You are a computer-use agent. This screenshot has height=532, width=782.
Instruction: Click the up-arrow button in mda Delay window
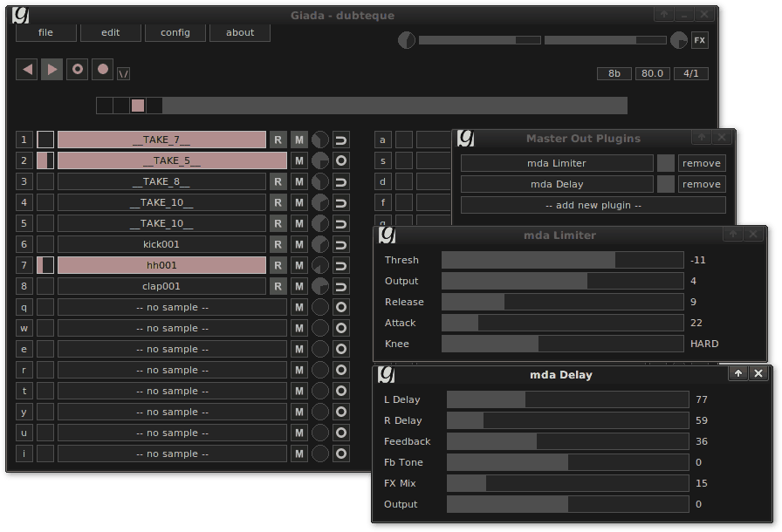738,373
